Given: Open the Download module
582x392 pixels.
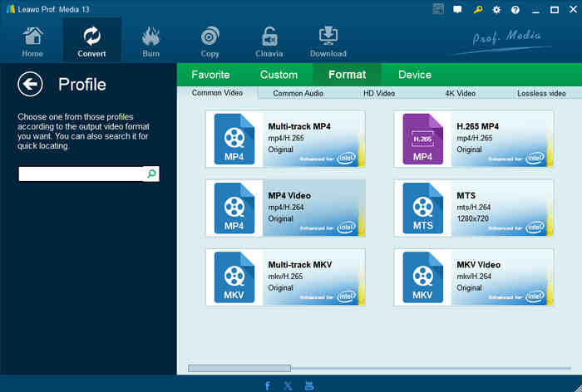Looking at the screenshot, I should pyautogui.click(x=328, y=42).
